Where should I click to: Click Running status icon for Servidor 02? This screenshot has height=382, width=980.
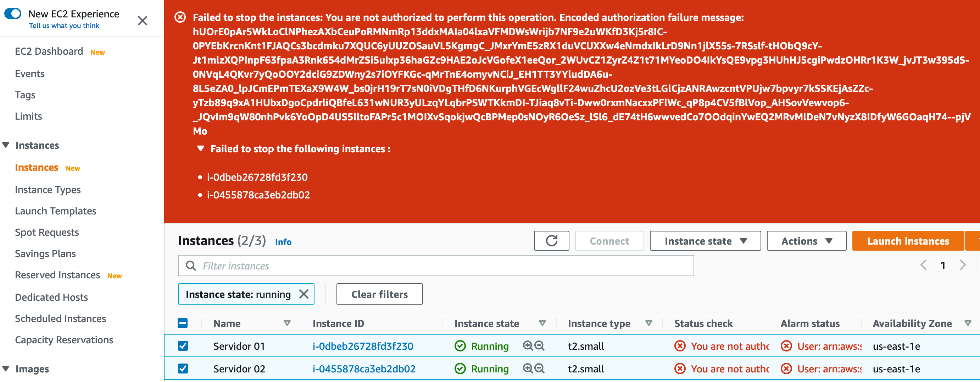460,369
